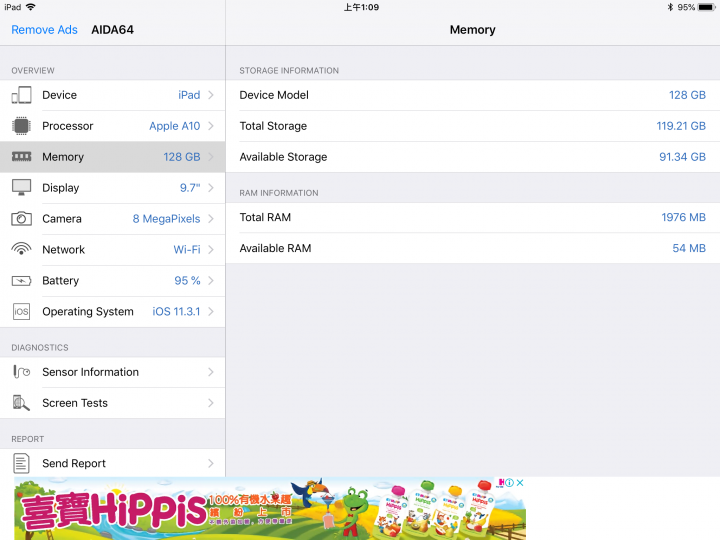
Task: Tap the Processor chip icon
Action: click(x=21, y=126)
